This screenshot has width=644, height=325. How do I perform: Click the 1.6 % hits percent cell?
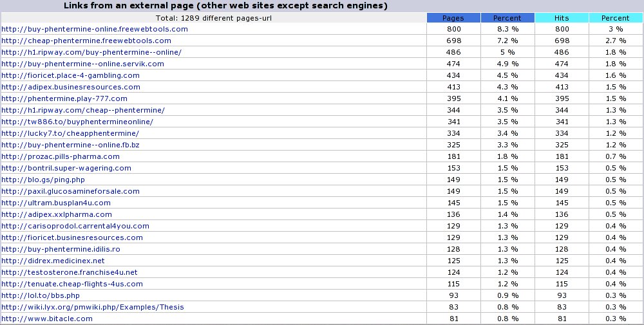[616, 75]
